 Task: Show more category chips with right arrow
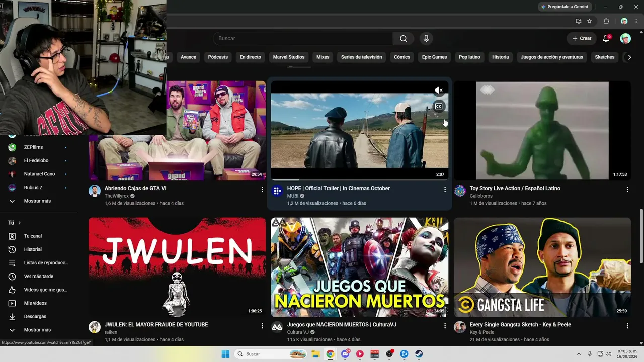click(x=629, y=57)
